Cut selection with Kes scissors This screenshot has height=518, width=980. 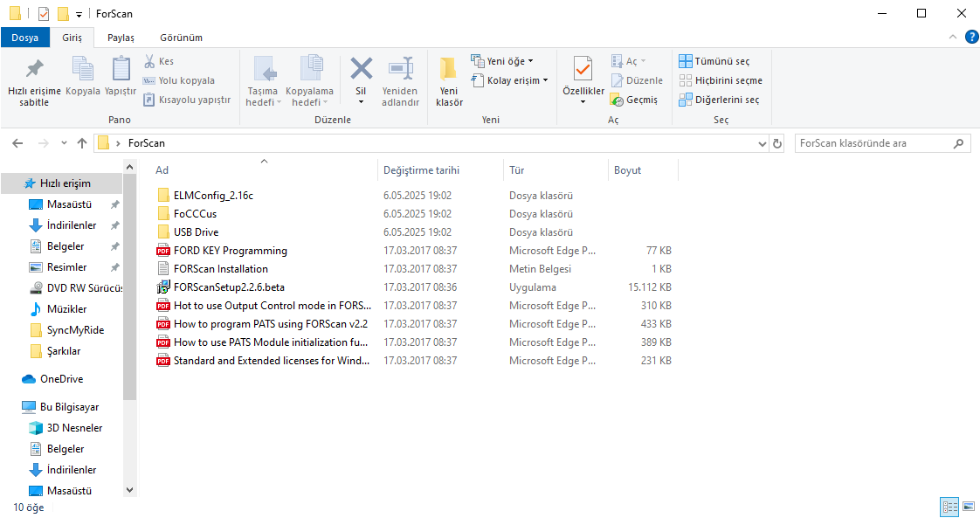pyautogui.click(x=159, y=61)
